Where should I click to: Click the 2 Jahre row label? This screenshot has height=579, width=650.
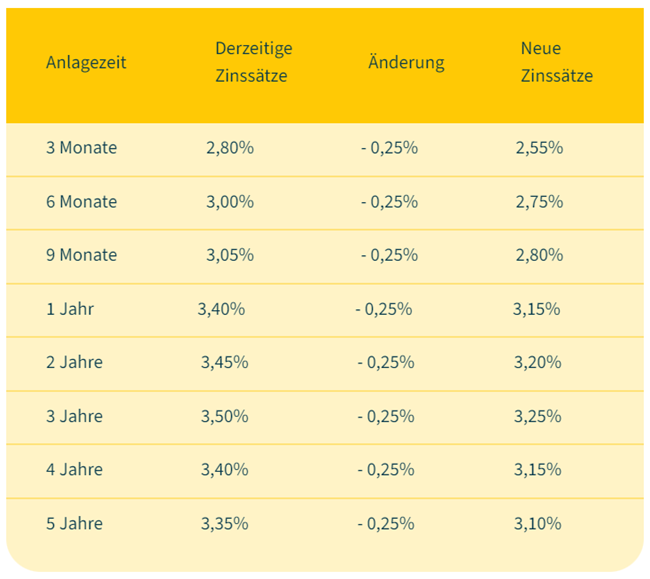(x=74, y=362)
